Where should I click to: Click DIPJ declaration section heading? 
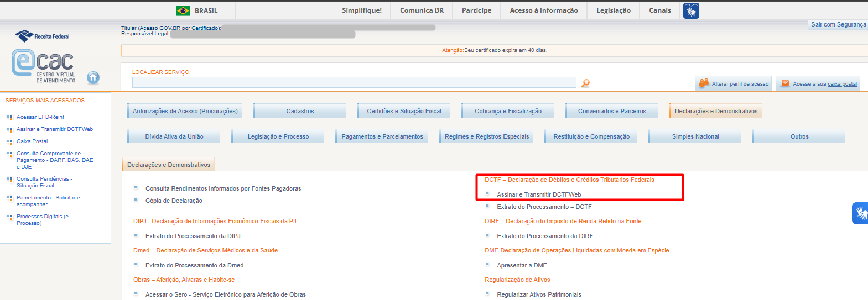click(215, 221)
